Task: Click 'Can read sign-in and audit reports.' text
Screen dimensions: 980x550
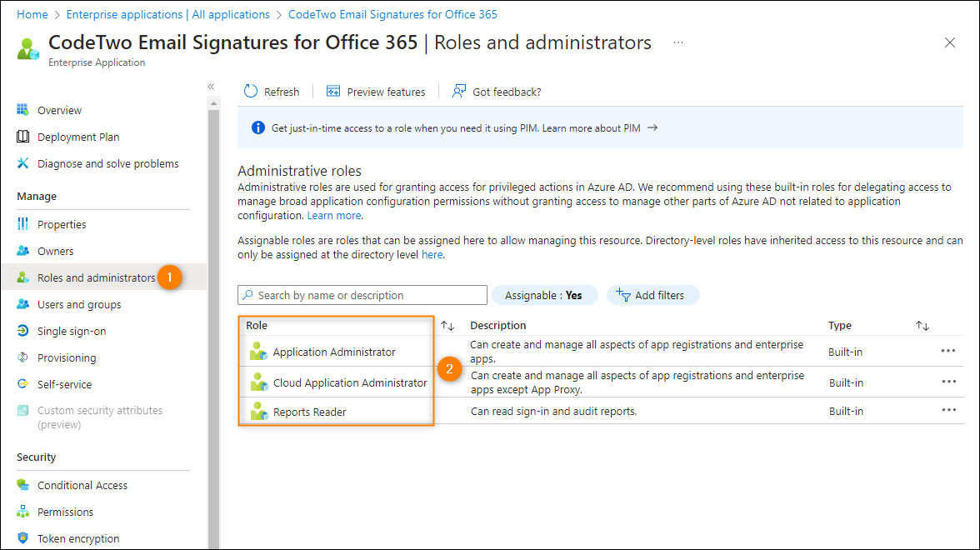Action: (x=553, y=412)
